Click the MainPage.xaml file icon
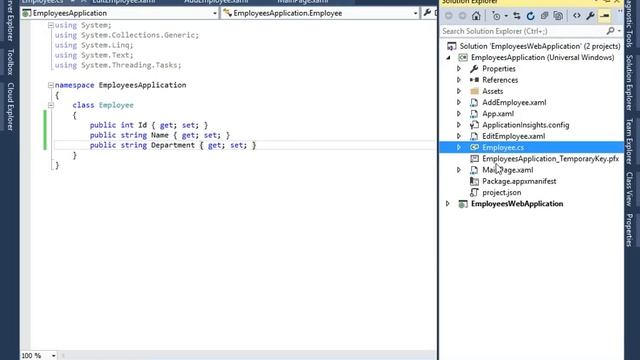The image size is (640, 360). (x=474, y=170)
